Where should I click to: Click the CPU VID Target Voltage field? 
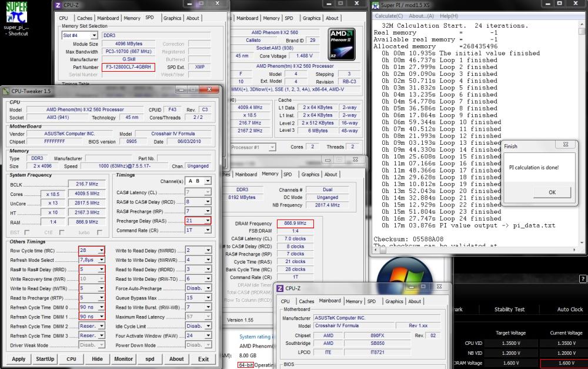tap(511, 343)
